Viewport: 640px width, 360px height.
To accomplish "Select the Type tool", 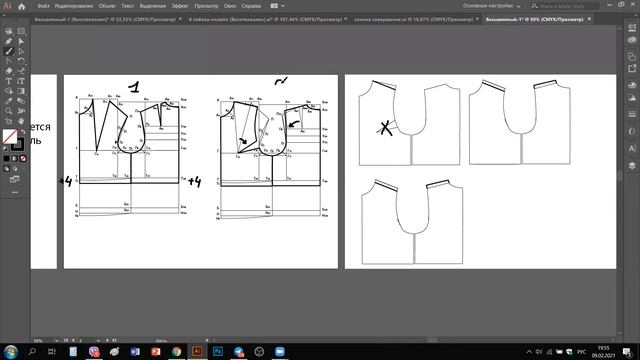I will click(x=9, y=81).
